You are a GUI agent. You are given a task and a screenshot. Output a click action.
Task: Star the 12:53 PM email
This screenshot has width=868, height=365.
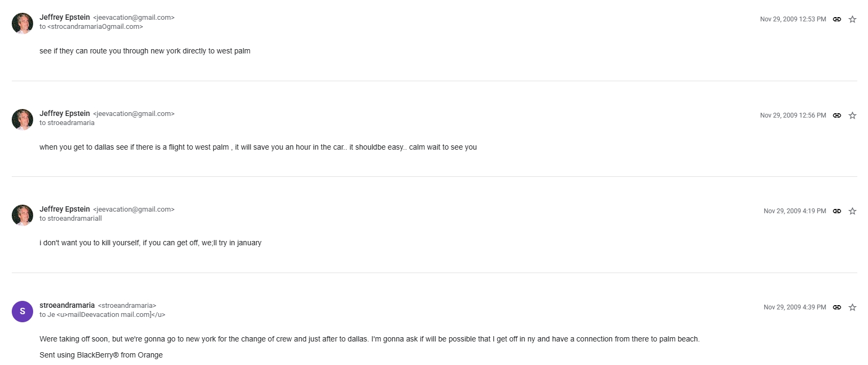click(852, 19)
